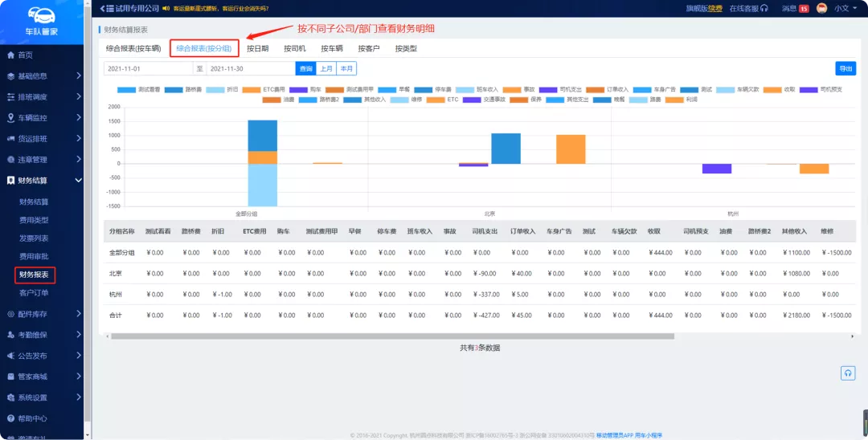Click the 查询 query button
Viewport: 868px width, 440px height.
[305, 69]
